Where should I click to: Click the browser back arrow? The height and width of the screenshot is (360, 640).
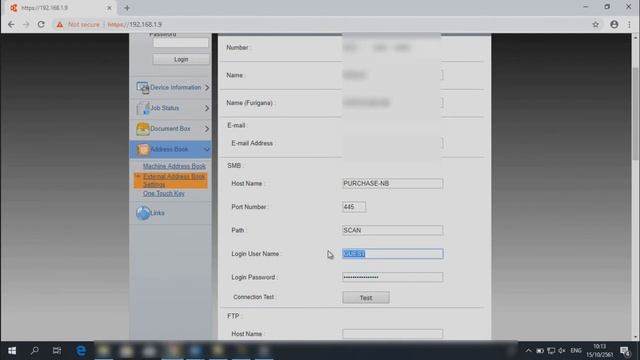click(x=11, y=24)
